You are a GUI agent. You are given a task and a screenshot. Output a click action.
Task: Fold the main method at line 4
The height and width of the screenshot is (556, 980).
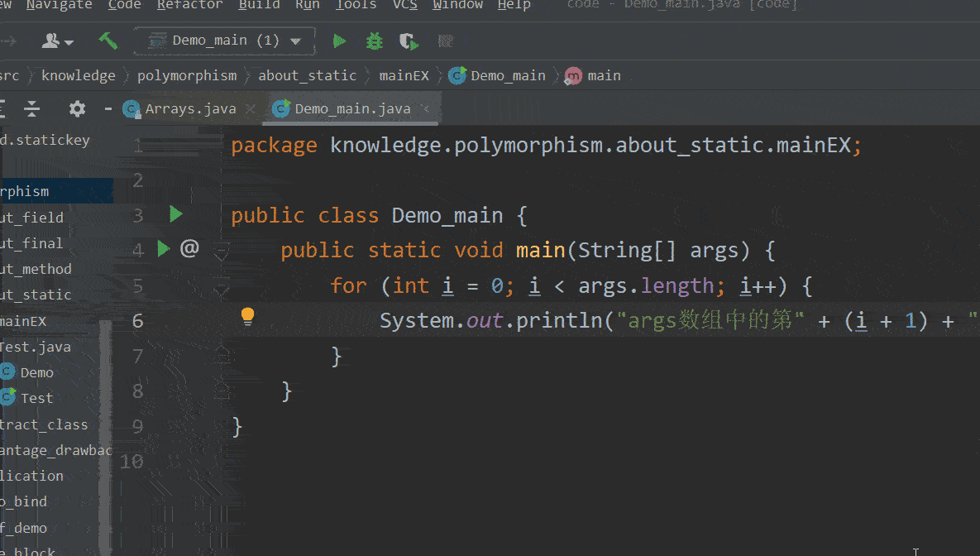point(222,251)
